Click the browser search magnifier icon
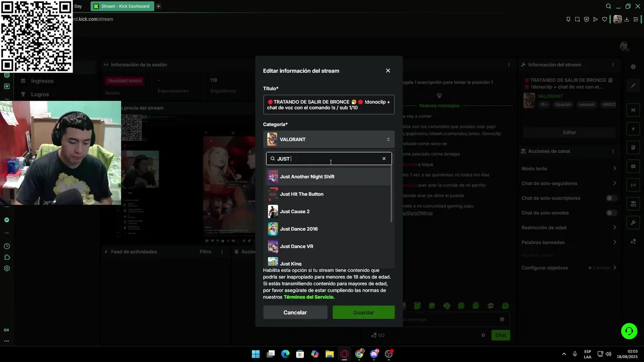 tap(608, 7)
